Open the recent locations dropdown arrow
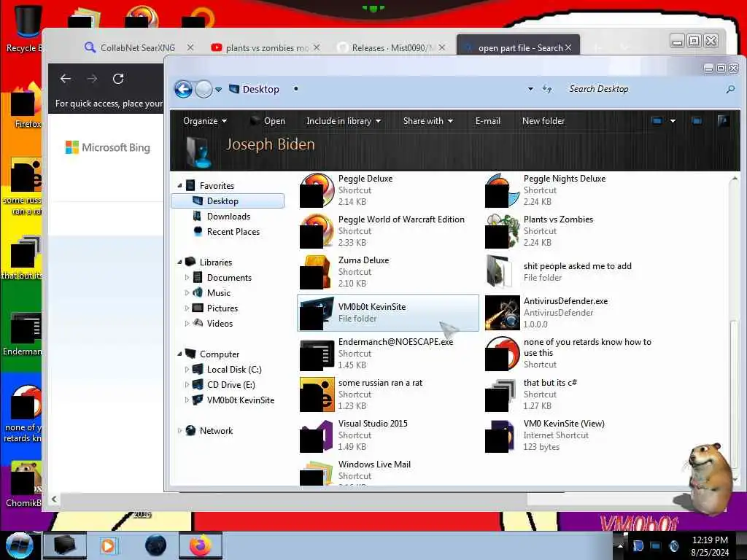 pyautogui.click(x=218, y=90)
